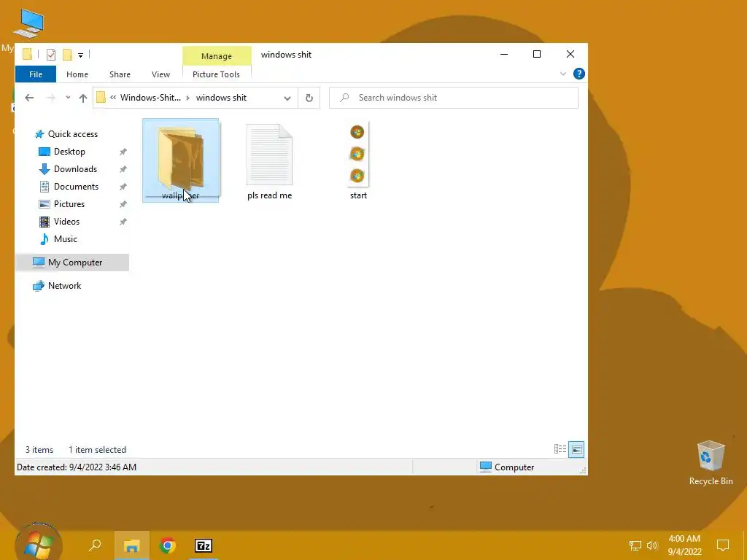The height and width of the screenshot is (560, 747).
Task: Select the start image file
Action: click(x=358, y=160)
